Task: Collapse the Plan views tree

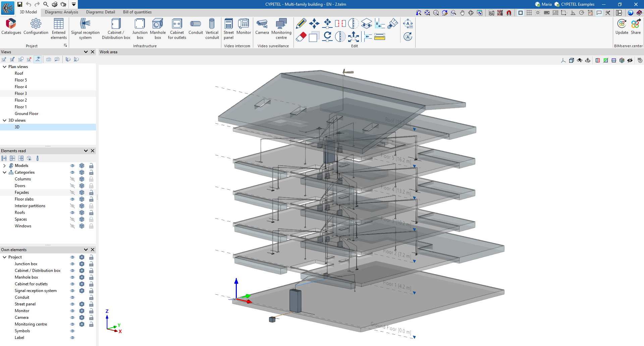Action: pos(5,67)
